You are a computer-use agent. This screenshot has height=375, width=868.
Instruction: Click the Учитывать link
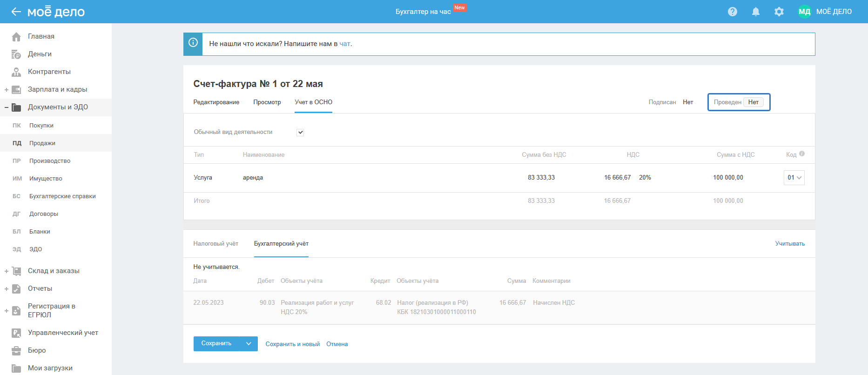pyautogui.click(x=790, y=244)
